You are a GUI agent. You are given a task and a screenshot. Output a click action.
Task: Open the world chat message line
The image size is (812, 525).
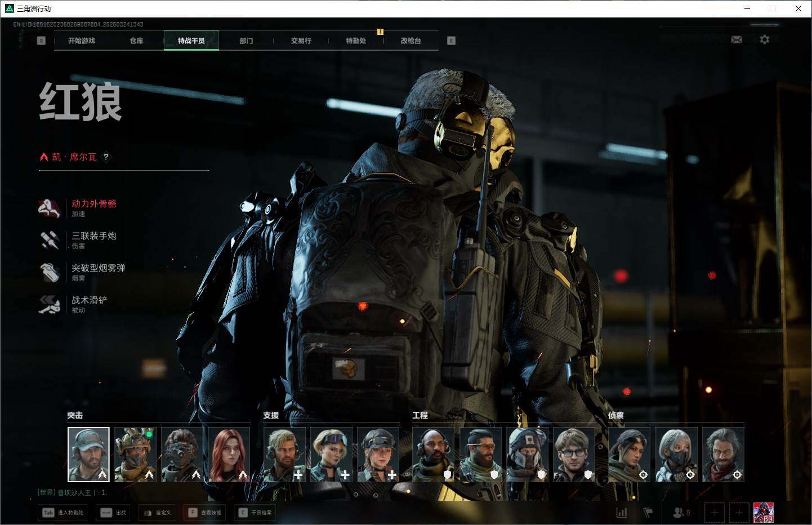point(72,493)
